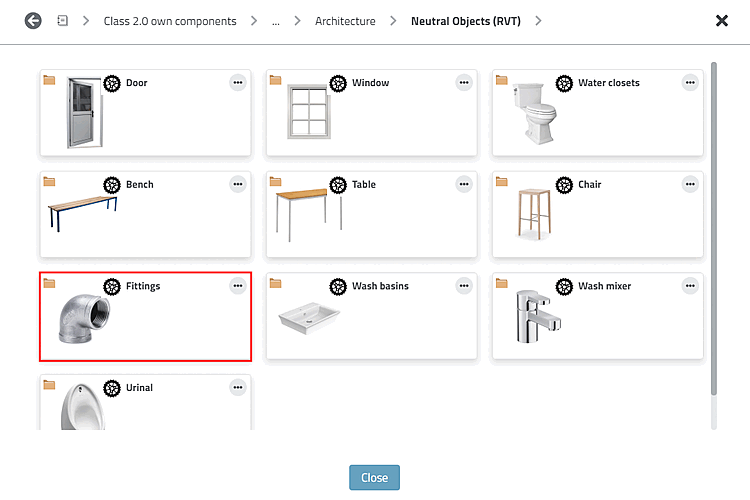The width and height of the screenshot is (750, 500).
Task: Click the root folder icon in breadcrumb
Action: [x=62, y=20]
